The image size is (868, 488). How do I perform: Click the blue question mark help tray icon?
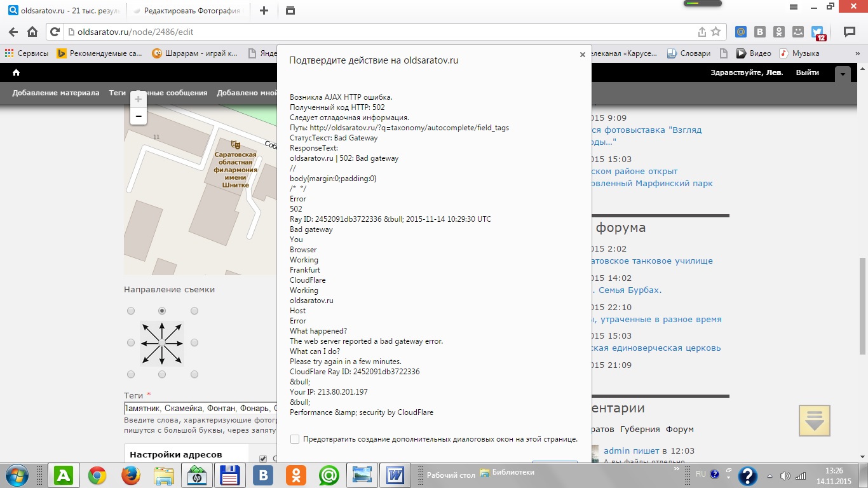[749, 475]
